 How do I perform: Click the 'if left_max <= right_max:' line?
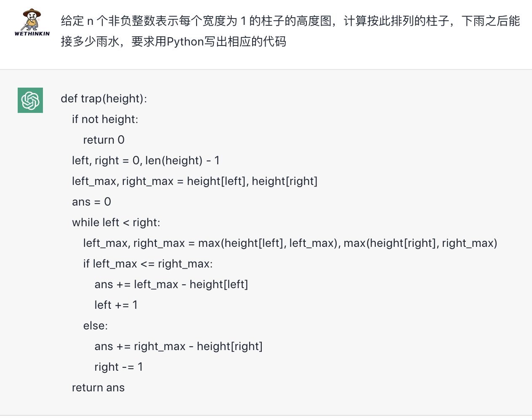148,264
